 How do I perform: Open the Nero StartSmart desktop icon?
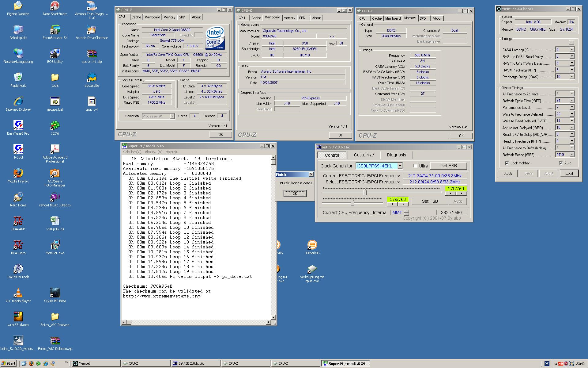tap(55, 8)
